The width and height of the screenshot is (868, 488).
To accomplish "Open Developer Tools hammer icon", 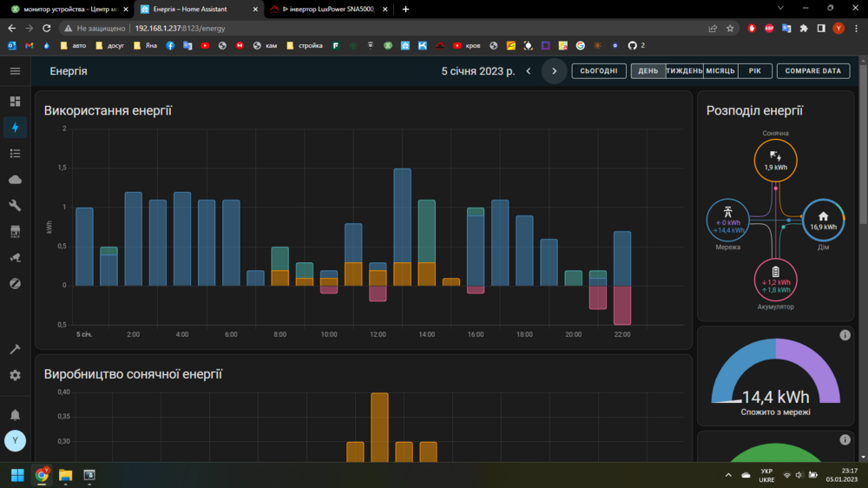I will pyautogui.click(x=15, y=349).
